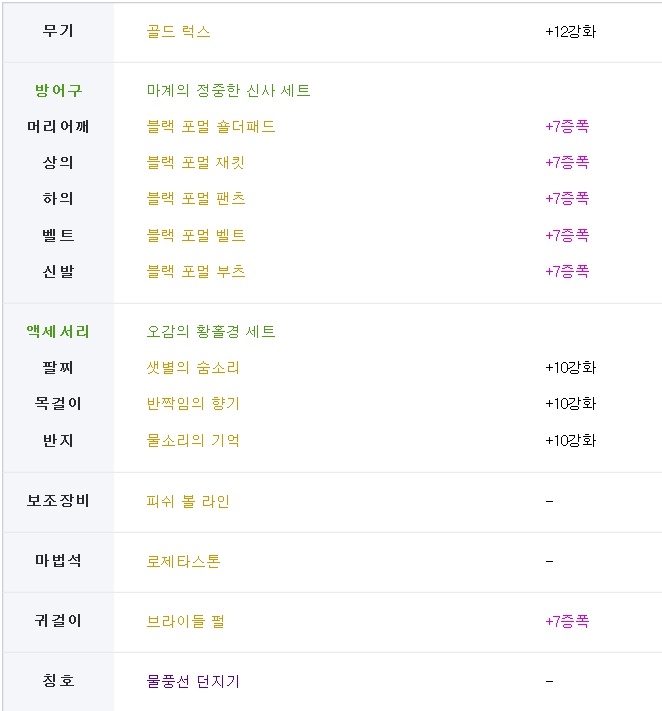Select the 샛별의 숨소리 bracelet link
Image resolution: width=662 pixels, height=711 pixels.
(193, 368)
